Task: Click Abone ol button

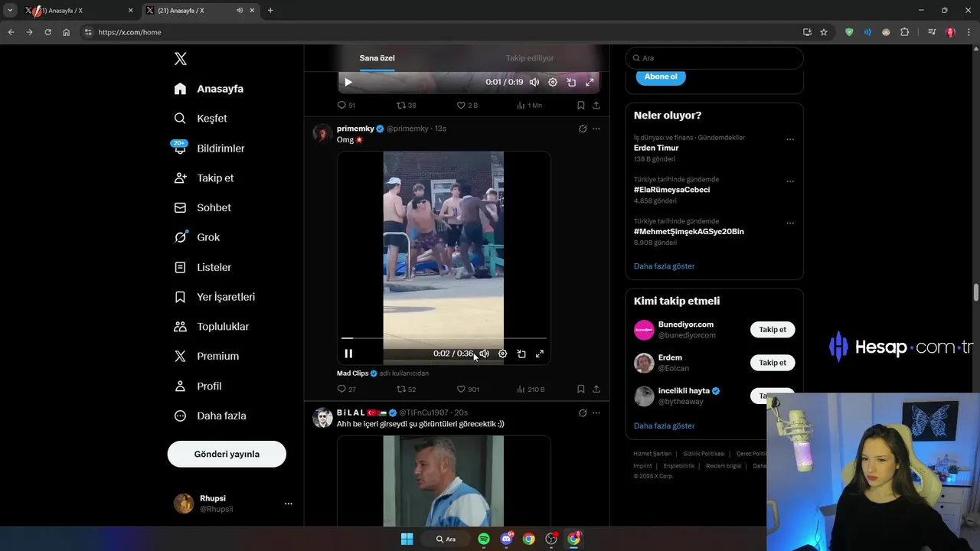Action: click(x=661, y=77)
